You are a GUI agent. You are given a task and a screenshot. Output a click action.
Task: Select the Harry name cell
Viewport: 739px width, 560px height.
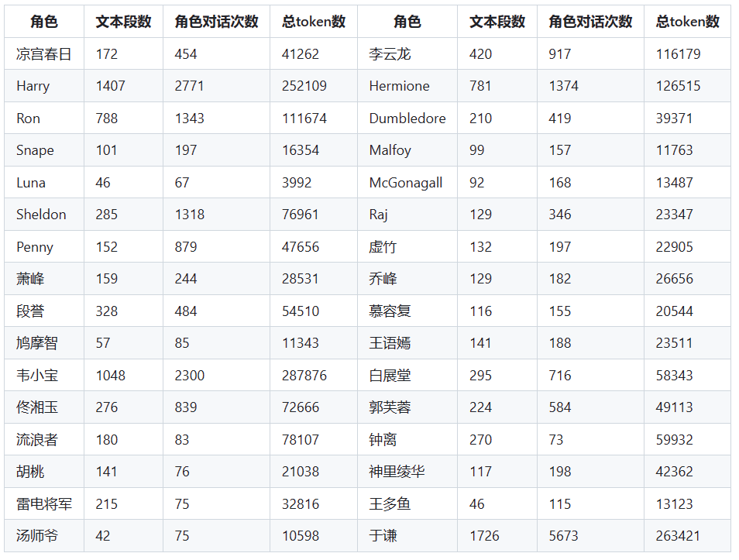[44, 86]
